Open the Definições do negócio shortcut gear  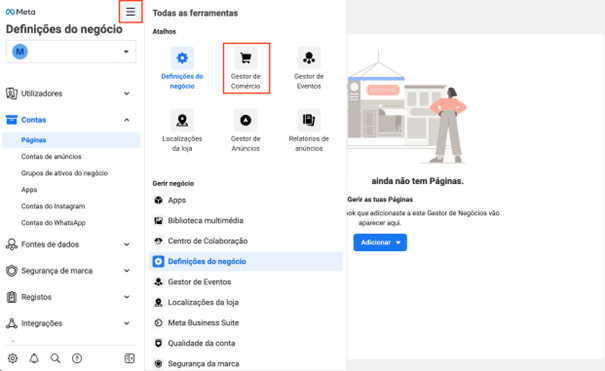pos(182,58)
